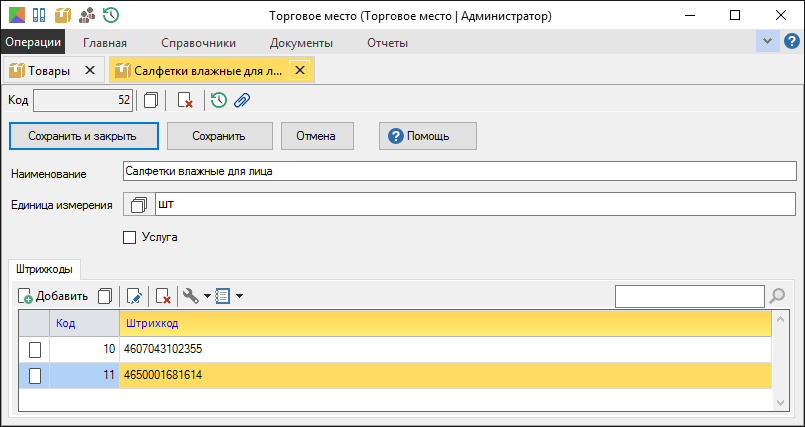Viewport: 805px width, 427px height.
Task: Open the goods box icon in title bar
Action: pyautogui.click(x=63, y=15)
